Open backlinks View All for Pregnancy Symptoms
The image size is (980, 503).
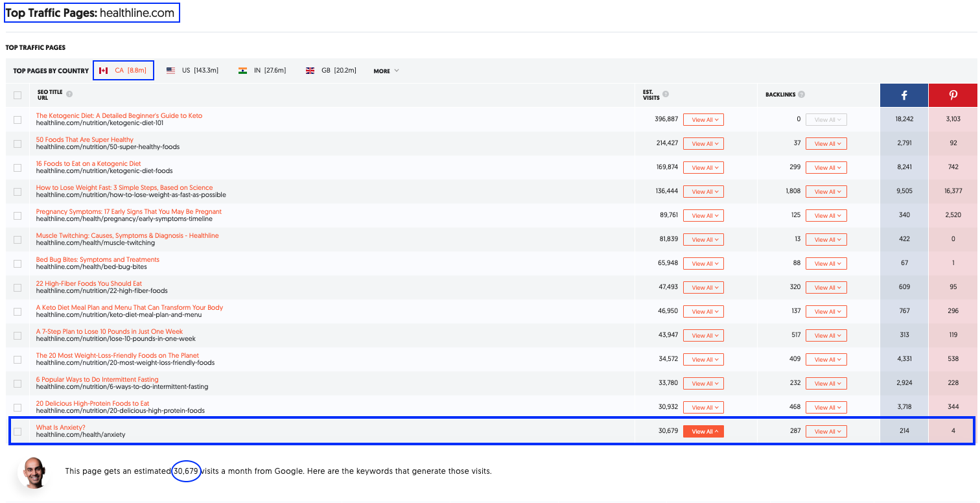pos(826,215)
